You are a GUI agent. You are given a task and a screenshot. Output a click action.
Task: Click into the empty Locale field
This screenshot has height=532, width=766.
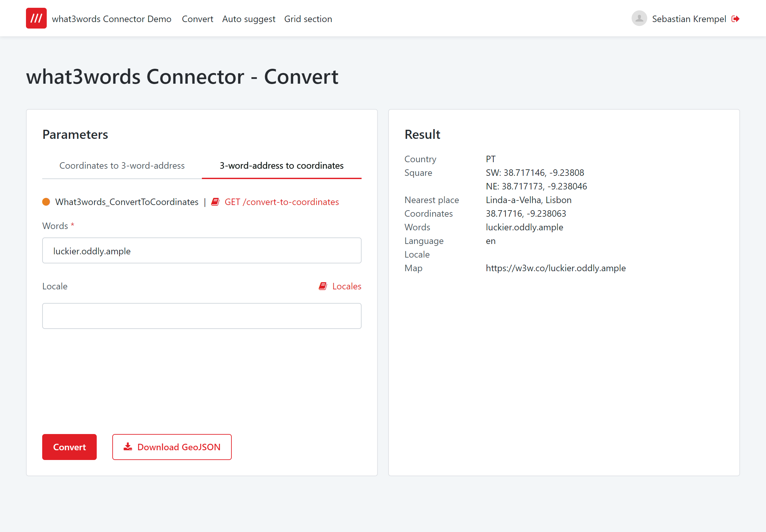[202, 316]
